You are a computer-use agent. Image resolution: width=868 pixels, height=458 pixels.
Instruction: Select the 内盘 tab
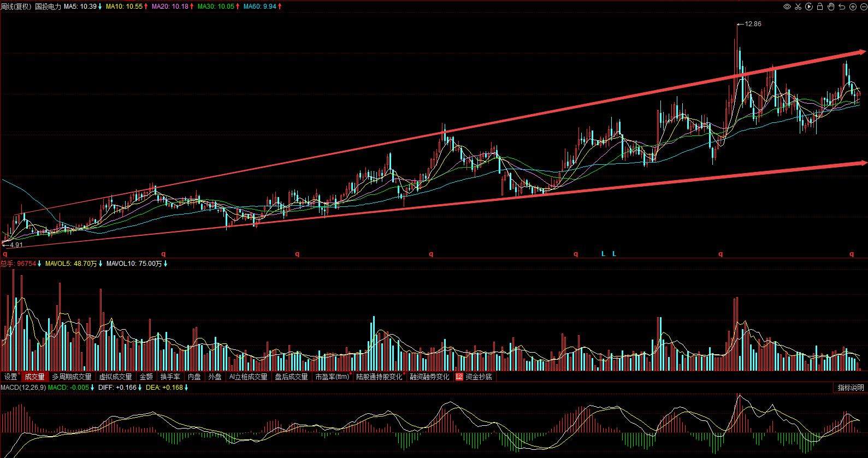point(194,377)
